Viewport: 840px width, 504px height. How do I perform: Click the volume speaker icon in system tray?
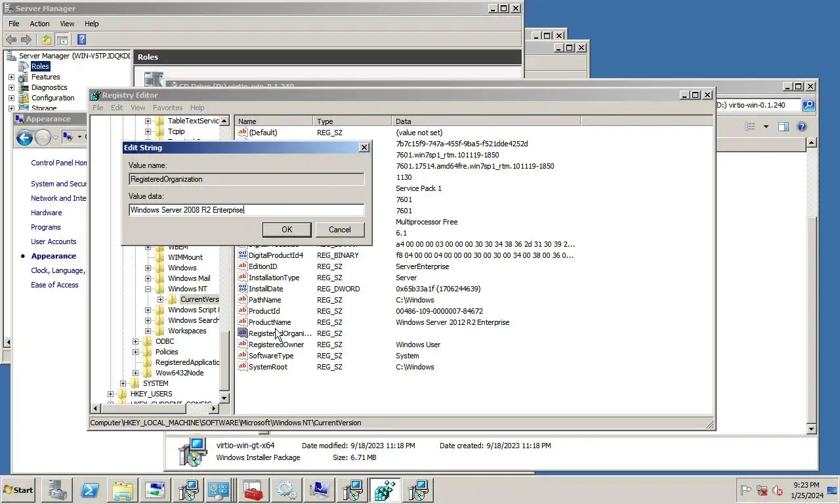(778, 490)
